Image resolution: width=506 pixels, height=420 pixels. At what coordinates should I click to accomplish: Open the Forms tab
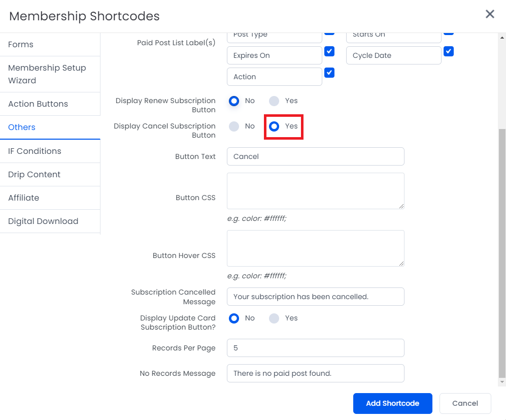(21, 45)
